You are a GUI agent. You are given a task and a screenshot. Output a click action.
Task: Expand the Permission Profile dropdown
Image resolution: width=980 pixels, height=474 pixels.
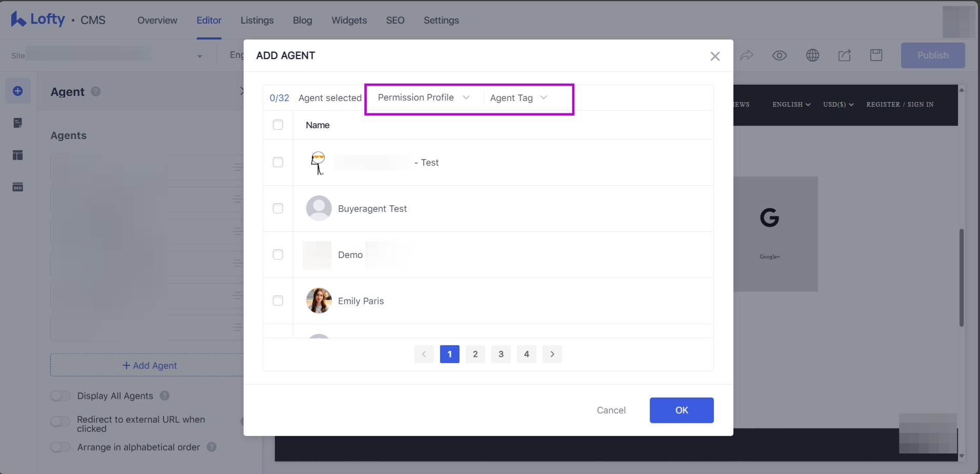[424, 97]
